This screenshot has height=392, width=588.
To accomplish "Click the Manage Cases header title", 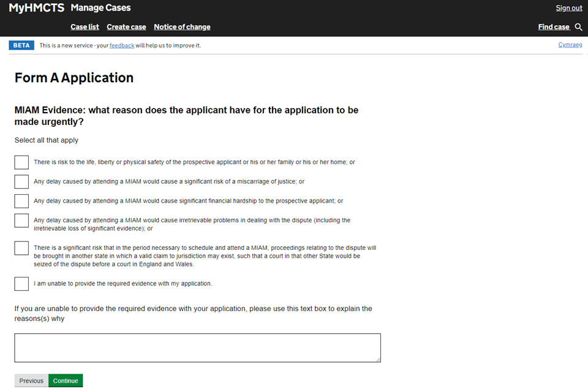I will pyautogui.click(x=100, y=8).
